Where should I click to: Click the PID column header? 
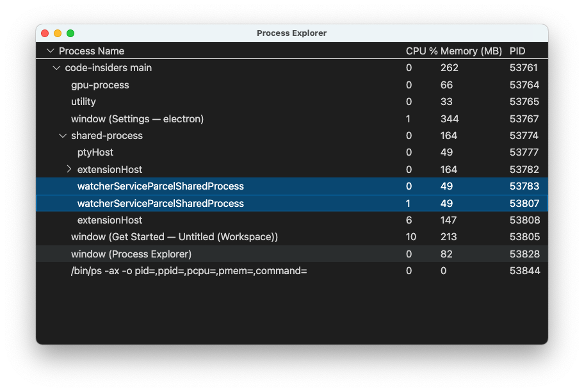(517, 51)
